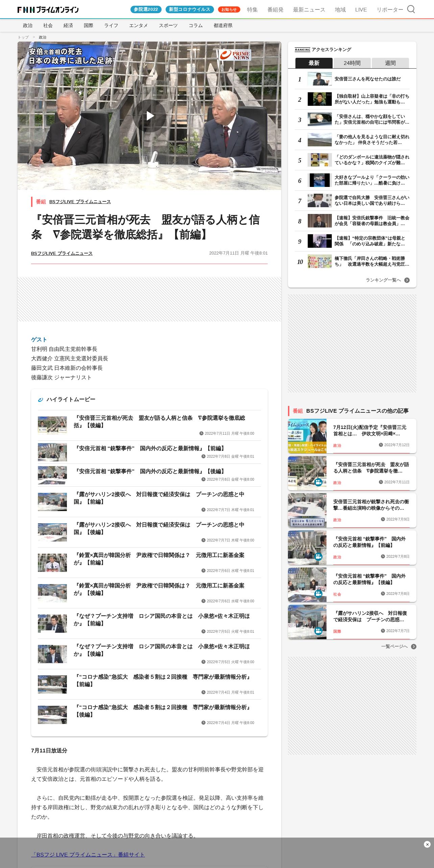Click 社会 tag on 銃撃事件【後編】 sidebar card
Screen dimensions: 434x868
click(337, 594)
